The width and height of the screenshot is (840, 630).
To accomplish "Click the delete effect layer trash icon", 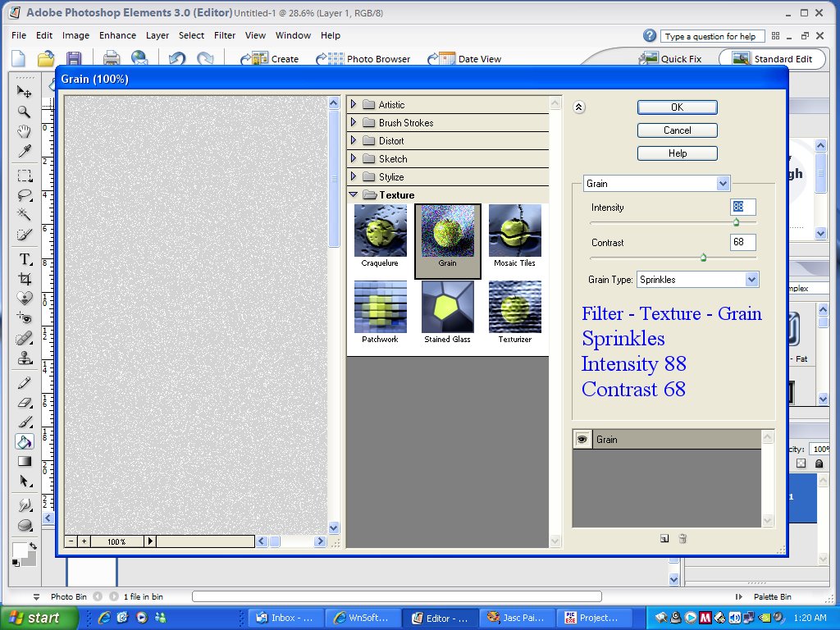I will pyautogui.click(x=682, y=539).
